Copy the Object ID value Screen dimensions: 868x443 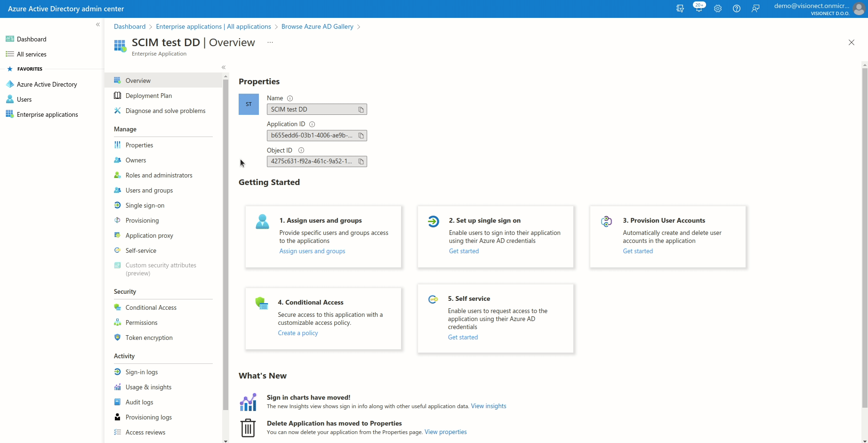361,161
